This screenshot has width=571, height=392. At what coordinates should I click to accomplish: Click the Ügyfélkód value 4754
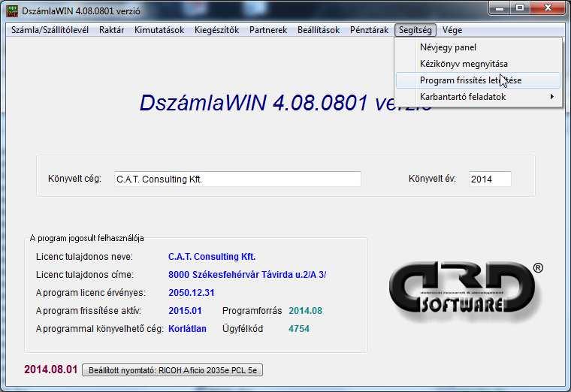tap(298, 329)
